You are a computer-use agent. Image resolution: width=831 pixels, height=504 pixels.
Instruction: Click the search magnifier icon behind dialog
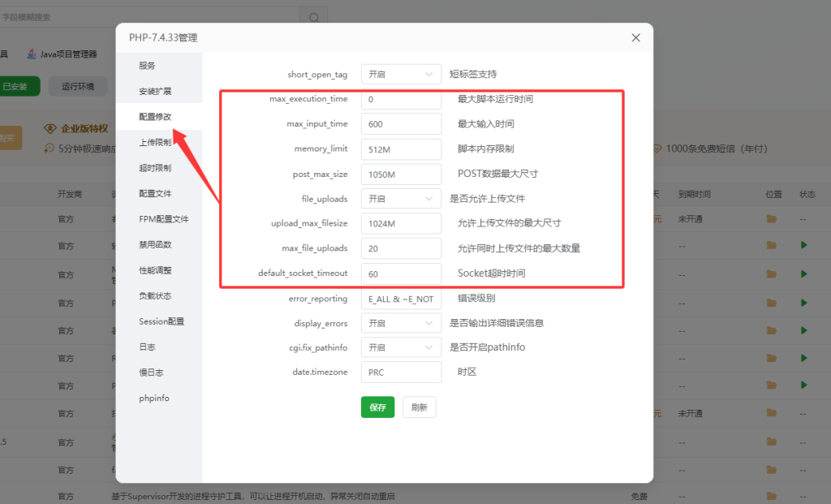[314, 18]
